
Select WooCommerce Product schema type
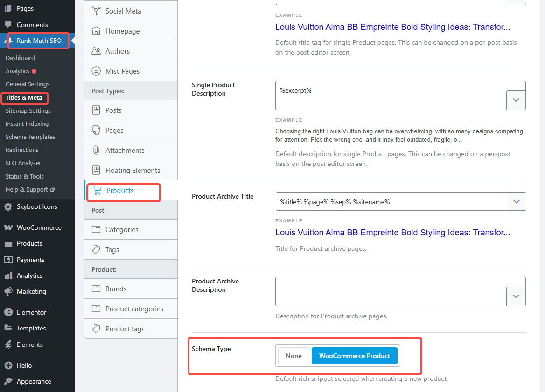[x=354, y=356]
